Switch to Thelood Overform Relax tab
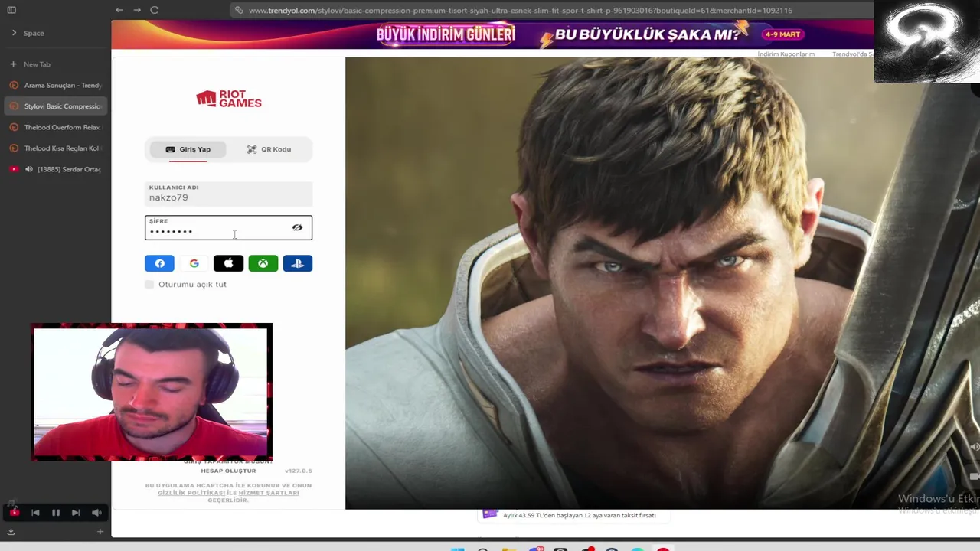 [x=55, y=127]
